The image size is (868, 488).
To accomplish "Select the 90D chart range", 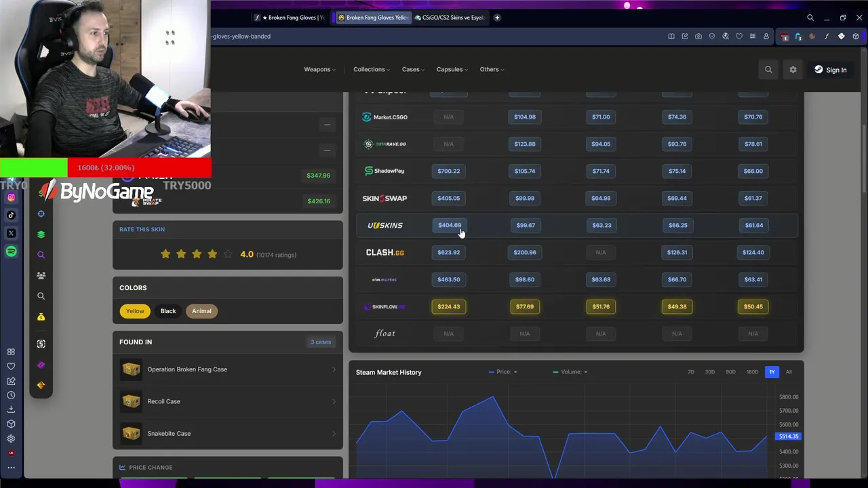I will 730,372.
